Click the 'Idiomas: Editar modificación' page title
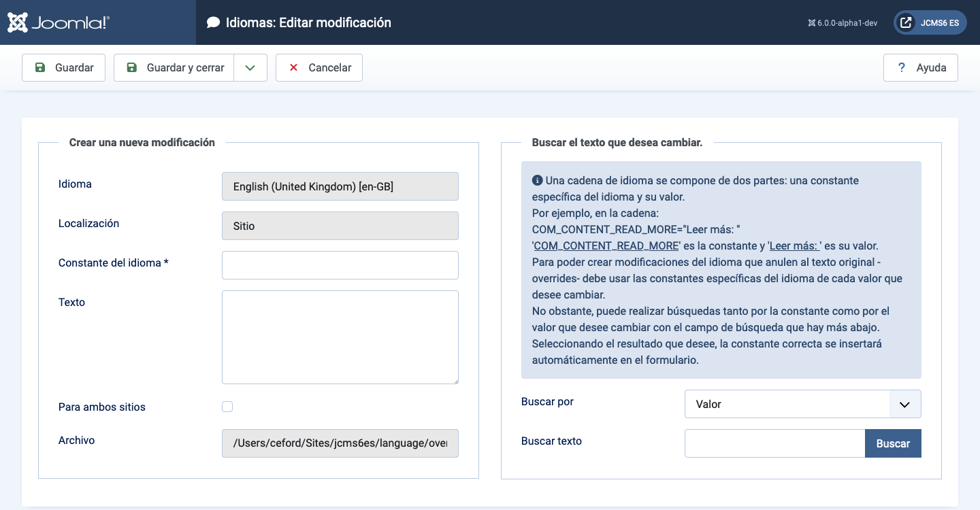Image resolution: width=980 pixels, height=510 pixels. pyautogui.click(x=308, y=22)
